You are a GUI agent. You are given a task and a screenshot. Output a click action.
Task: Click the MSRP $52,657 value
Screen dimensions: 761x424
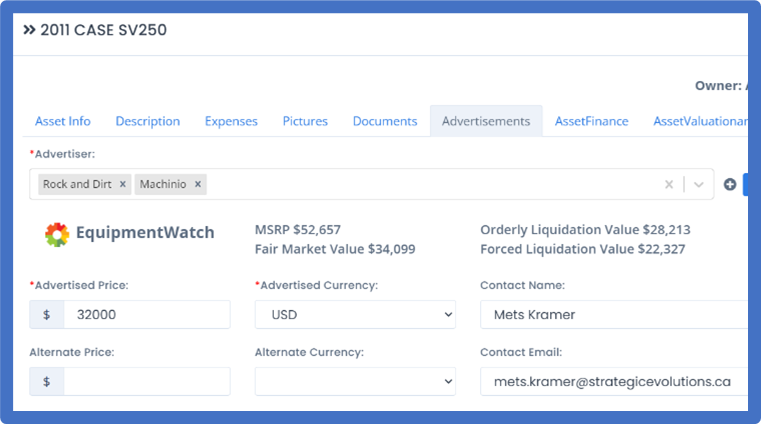[x=298, y=229]
